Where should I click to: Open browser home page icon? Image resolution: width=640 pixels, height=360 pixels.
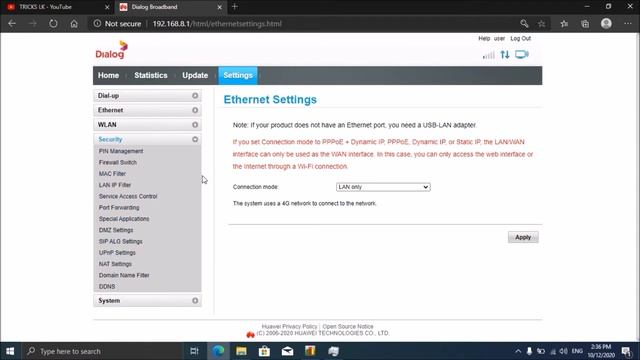point(74,24)
